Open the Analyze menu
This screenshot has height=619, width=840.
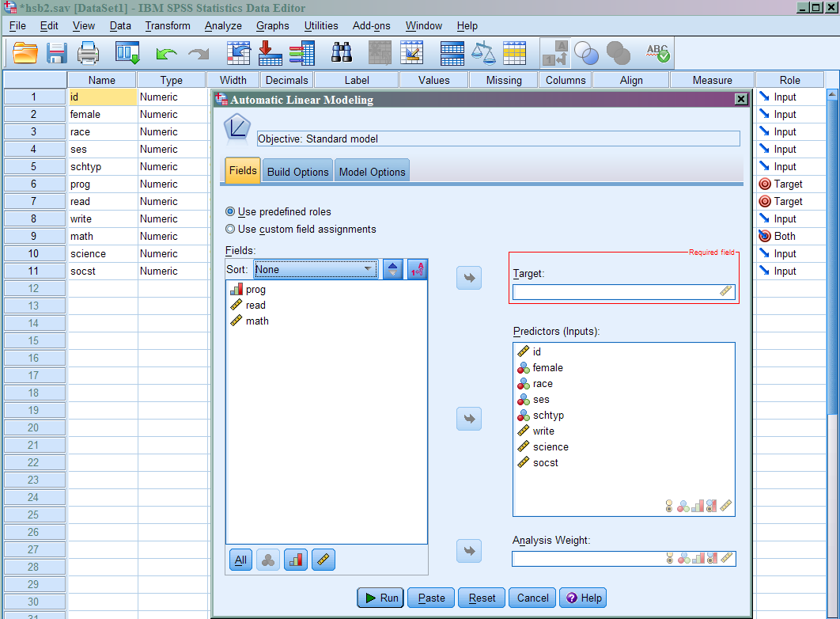pyautogui.click(x=223, y=25)
